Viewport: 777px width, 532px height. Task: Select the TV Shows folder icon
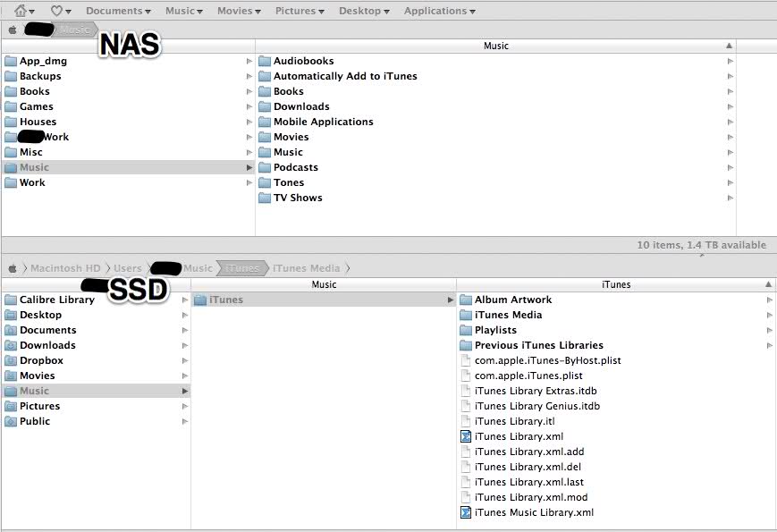pyautogui.click(x=265, y=198)
